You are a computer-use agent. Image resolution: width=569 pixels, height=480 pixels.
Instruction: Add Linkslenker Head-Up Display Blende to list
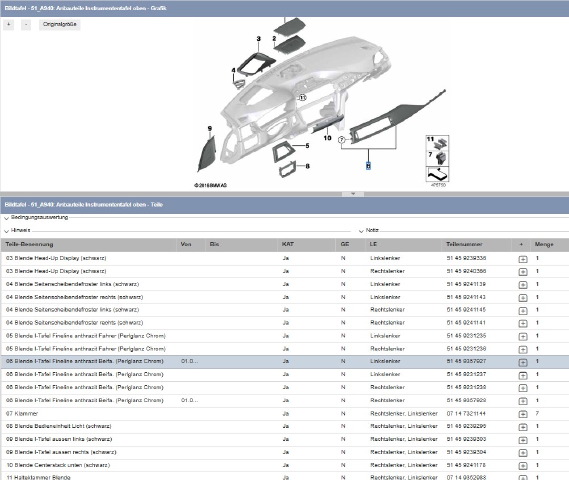click(523, 259)
